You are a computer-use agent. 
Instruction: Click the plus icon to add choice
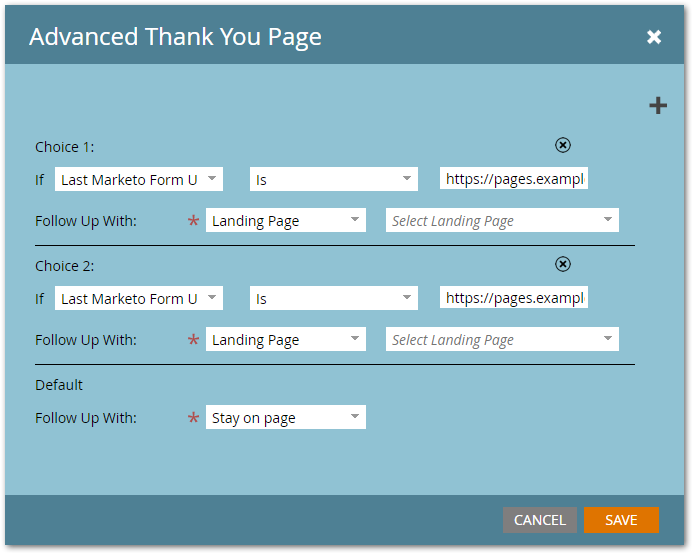(658, 105)
